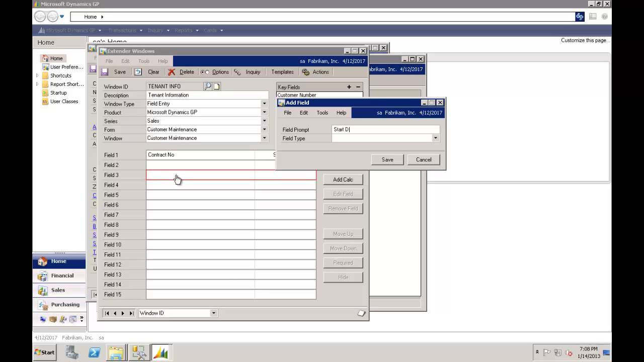Click the Save disk icon in Extender Windows toolbar
This screenshot has width=644, height=362.
click(x=105, y=72)
